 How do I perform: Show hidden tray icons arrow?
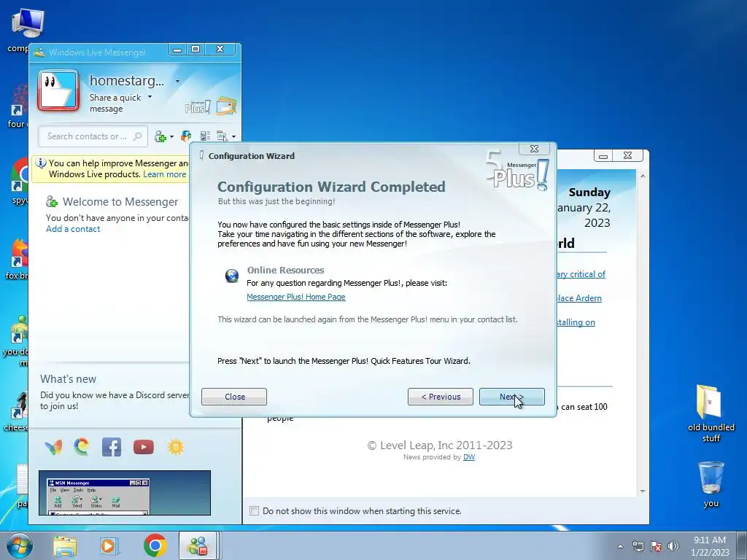coord(620,546)
